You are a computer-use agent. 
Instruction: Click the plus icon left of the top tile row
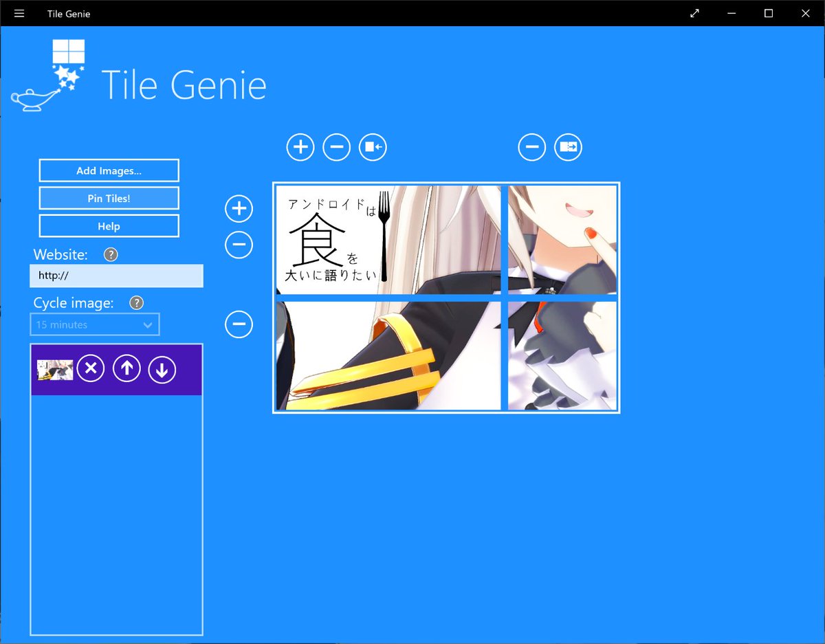tap(239, 208)
